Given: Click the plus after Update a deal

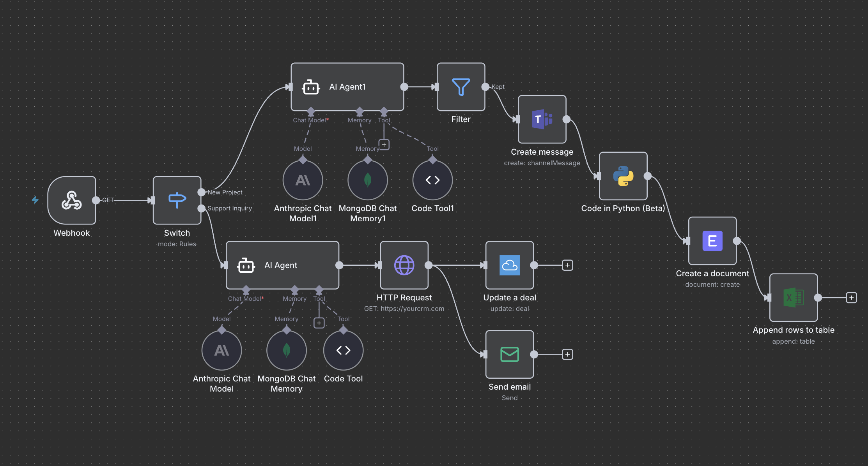Looking at the screenshot, I should point(567,265).
